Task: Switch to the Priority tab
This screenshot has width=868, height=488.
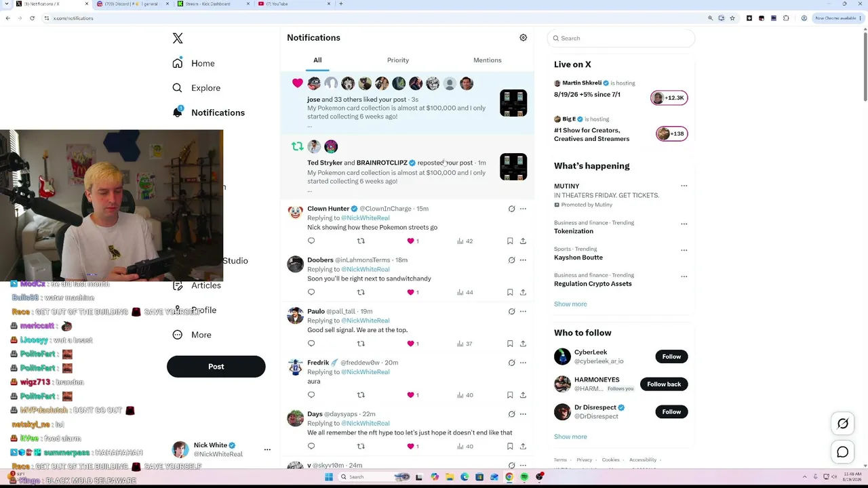Action: (x=398, y=60)
